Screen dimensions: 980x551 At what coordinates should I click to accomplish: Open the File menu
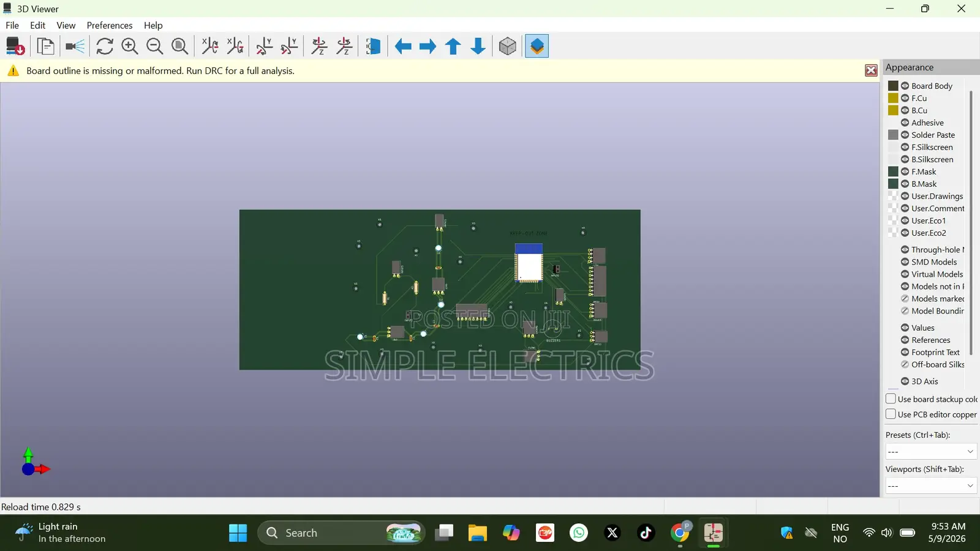point(12,25)
